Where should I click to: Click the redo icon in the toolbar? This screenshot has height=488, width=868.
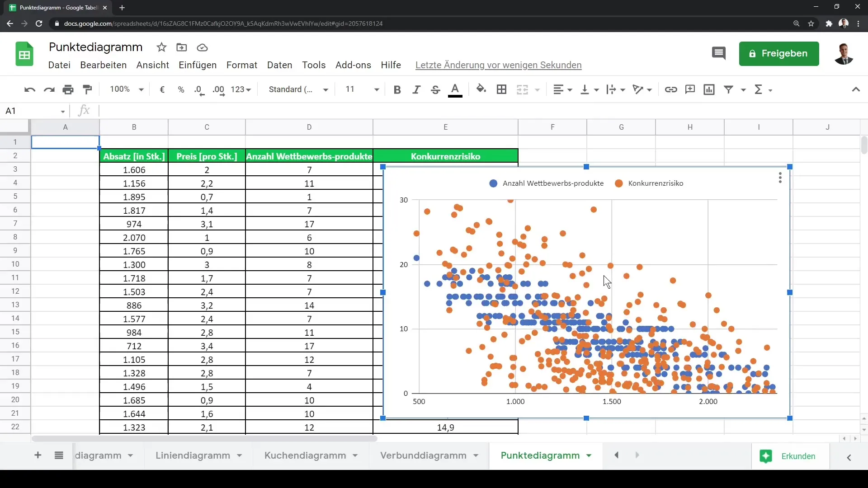point(49,89)
